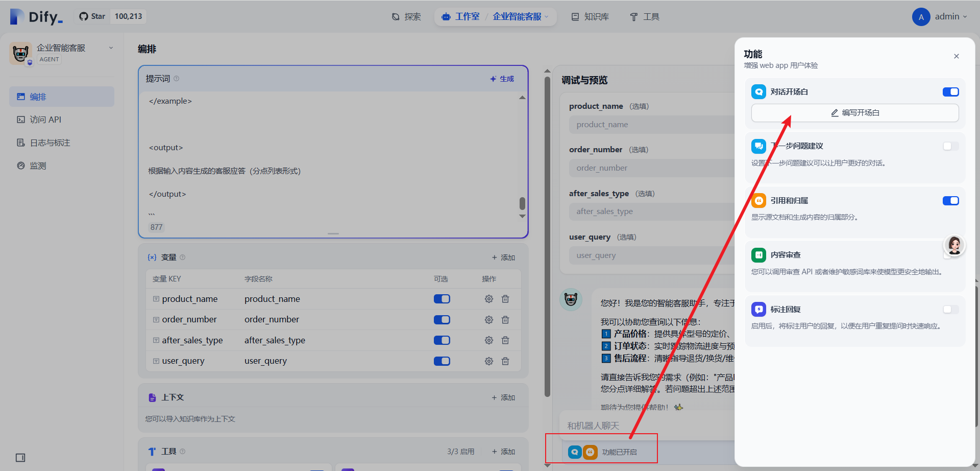Click the 内容审查 green icon
The image size is (980, 471).
point(759,255)
